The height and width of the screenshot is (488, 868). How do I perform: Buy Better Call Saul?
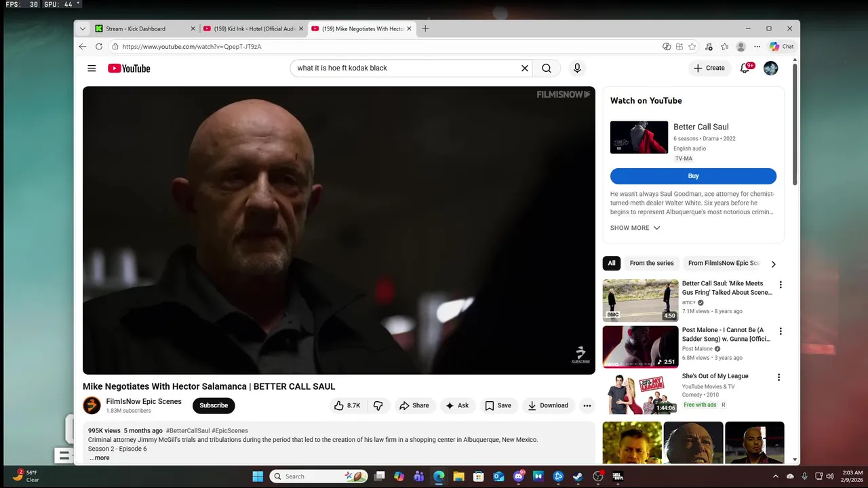click(x=693, y=176)
